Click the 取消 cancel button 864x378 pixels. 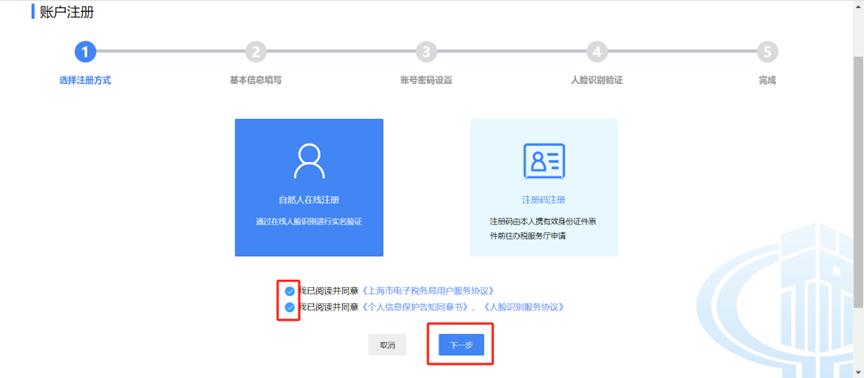tap(387, 345)
